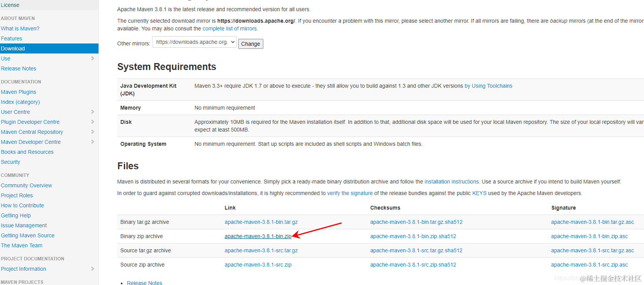Click the Change mirror button
The image size is (644, 285).
(251, 44)
